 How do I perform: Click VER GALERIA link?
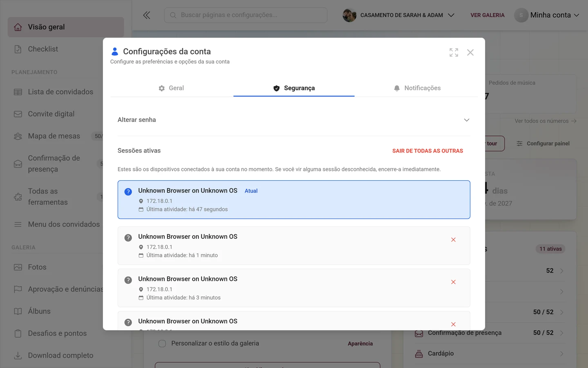(x=488, y=15)
